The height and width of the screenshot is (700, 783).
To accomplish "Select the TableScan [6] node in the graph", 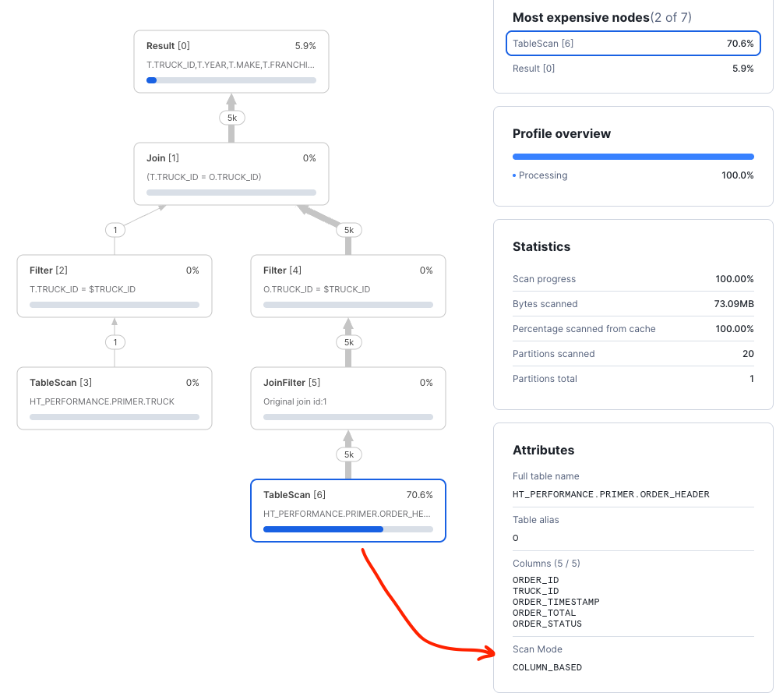I will [x=347, y=510].
